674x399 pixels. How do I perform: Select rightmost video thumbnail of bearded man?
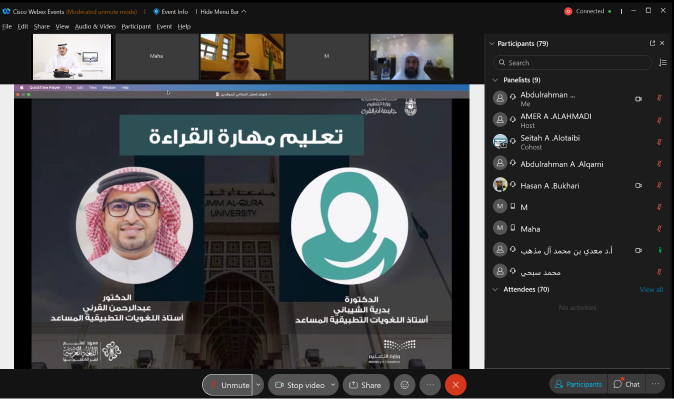pos(412,57)
